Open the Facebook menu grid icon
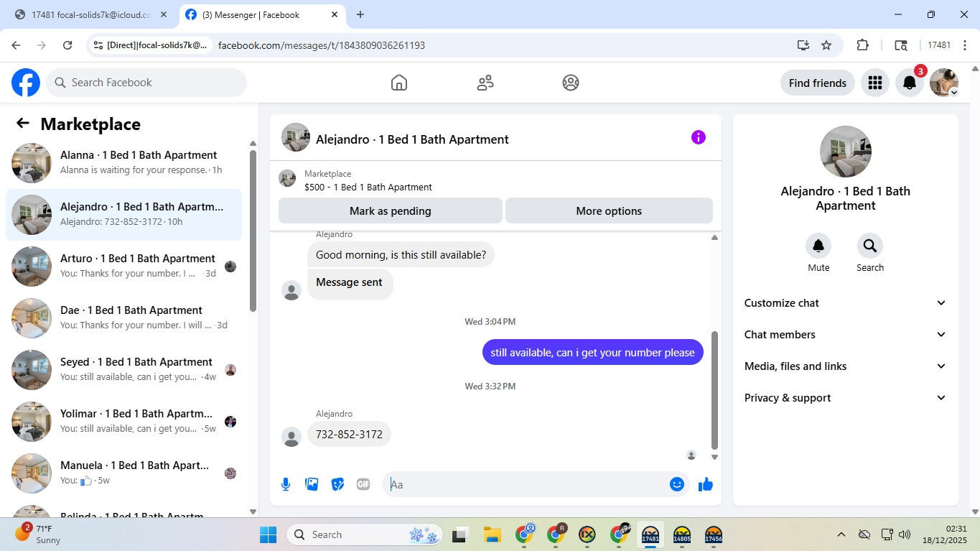 tap(874, 83)
